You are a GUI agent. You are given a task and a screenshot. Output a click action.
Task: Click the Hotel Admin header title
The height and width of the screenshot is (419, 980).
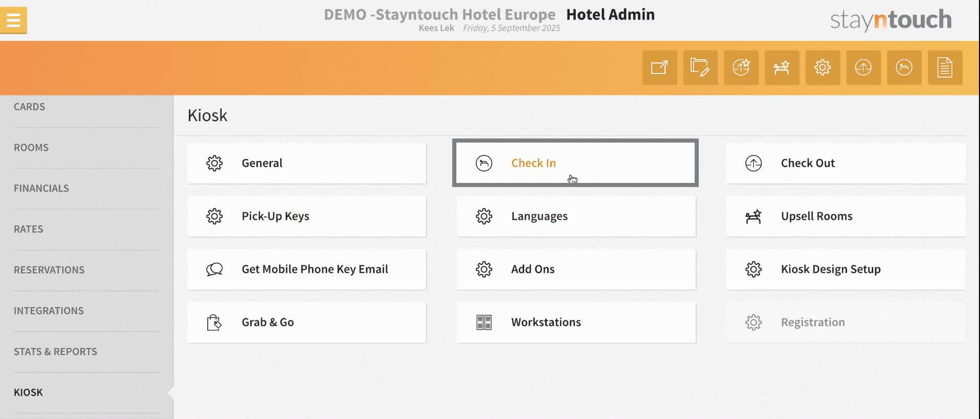coord(610,14)
